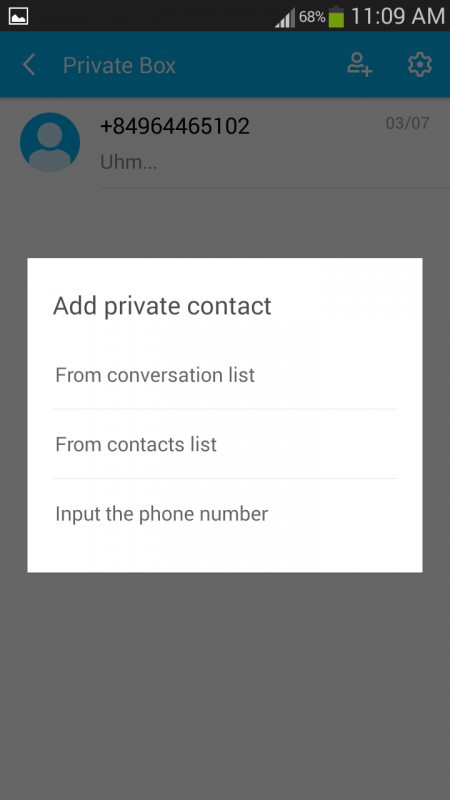
Task: Open the add contact person icon
Action: pos(360,65)
